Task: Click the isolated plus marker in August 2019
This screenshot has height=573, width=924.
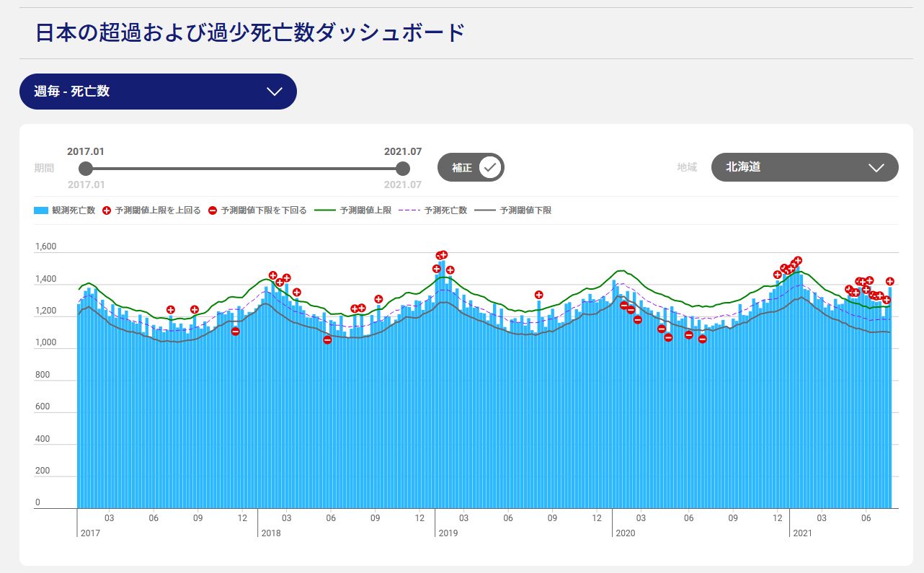Action: click(538, 295)
